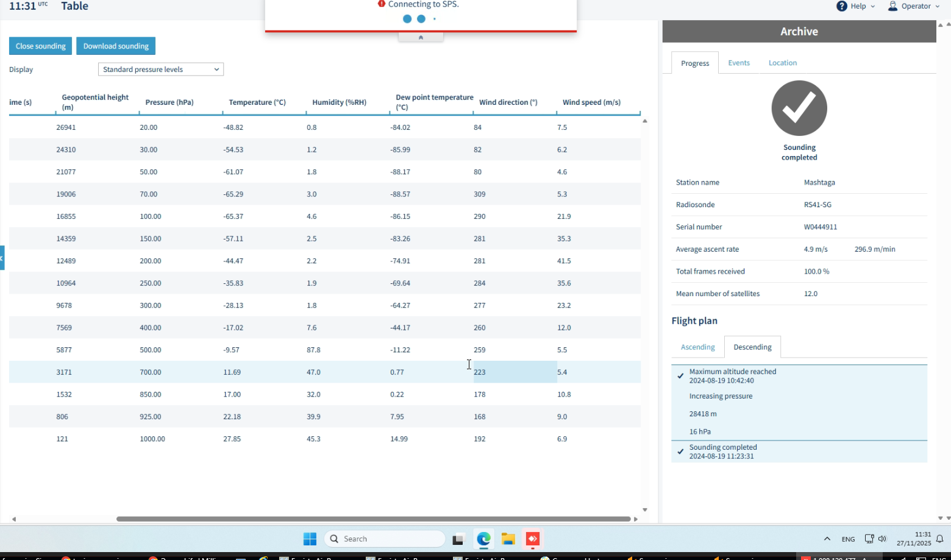This screenshot has width=951, height=560.
Task: Click the station name Mashtaga
Action: [x=819, y=182]
